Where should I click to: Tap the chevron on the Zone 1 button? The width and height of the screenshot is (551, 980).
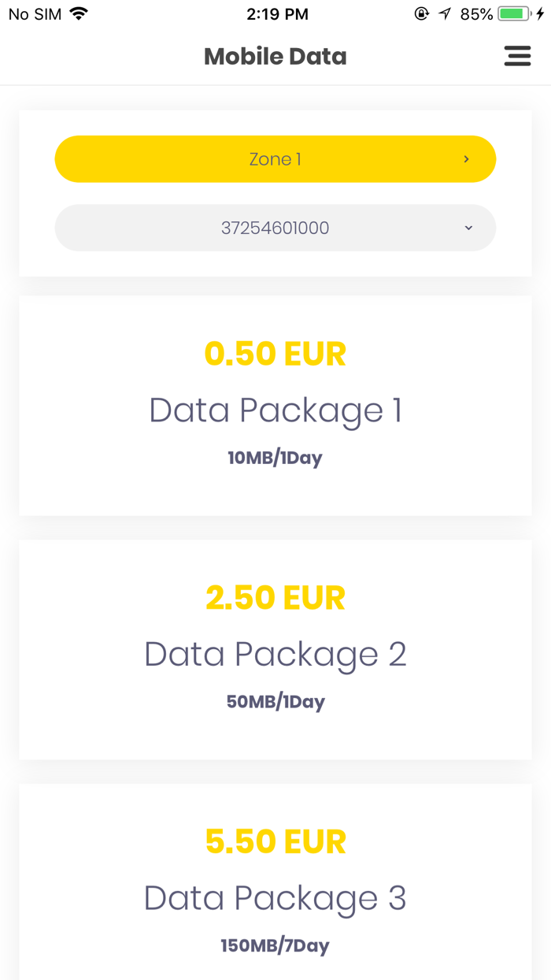coord(467,159)
